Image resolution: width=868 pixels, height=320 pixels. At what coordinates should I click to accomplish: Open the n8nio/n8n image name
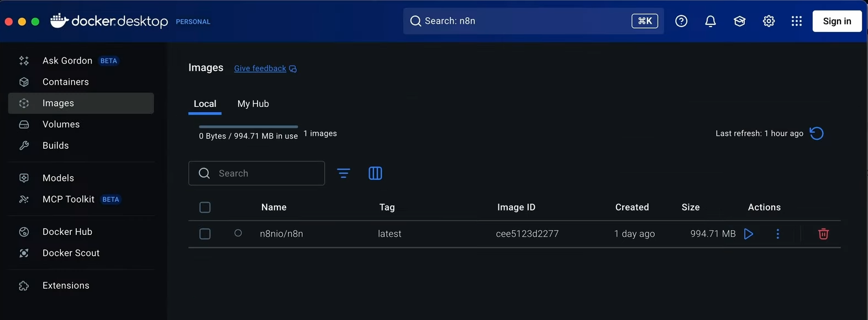click(x=281, y=234)
